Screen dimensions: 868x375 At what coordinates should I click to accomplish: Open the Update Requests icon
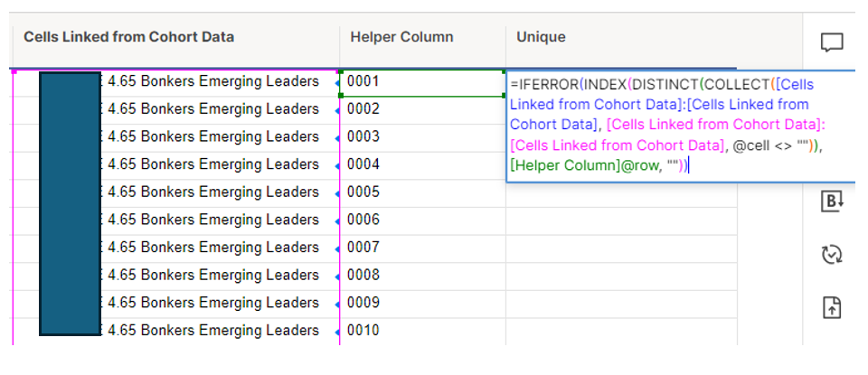click(832, 254)
